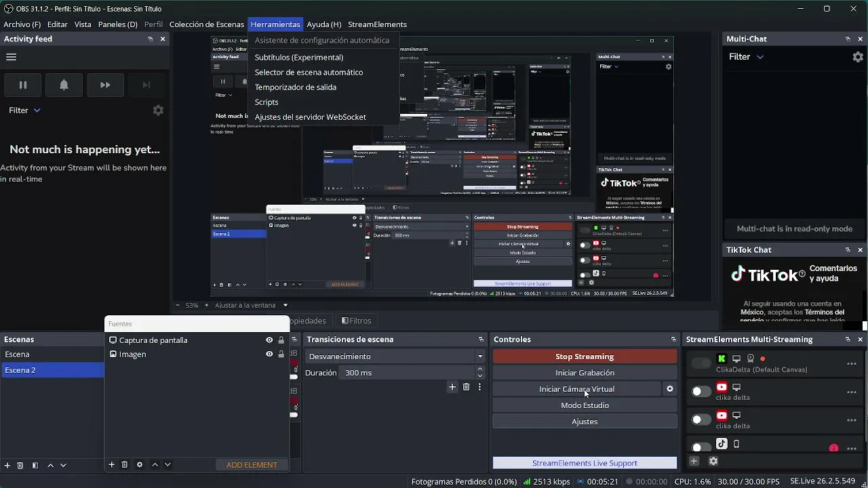
Task: Remove the selected source
Action: point(125,464)
